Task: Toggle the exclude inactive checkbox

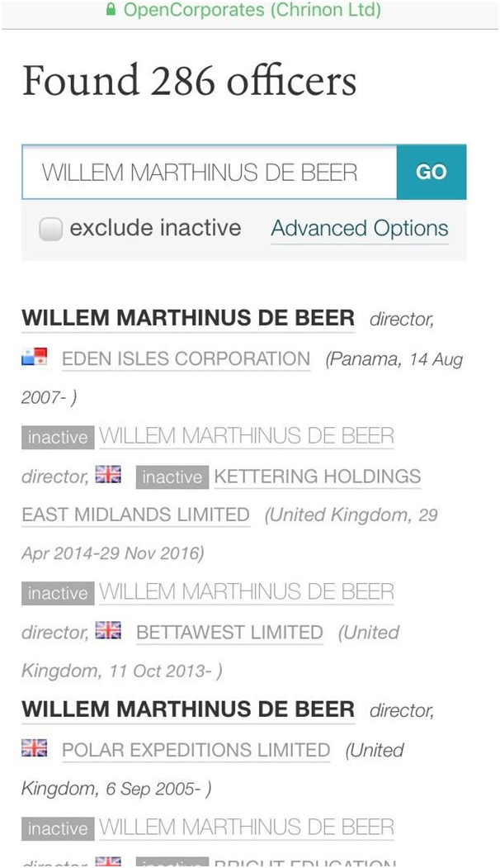Action: click(x=51, y=229)
